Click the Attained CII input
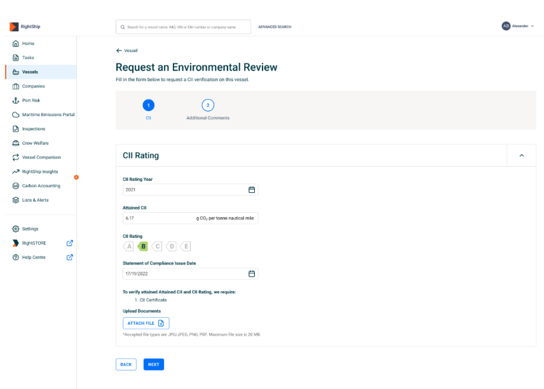The image size is (544, 389). (x=190, y=218)
